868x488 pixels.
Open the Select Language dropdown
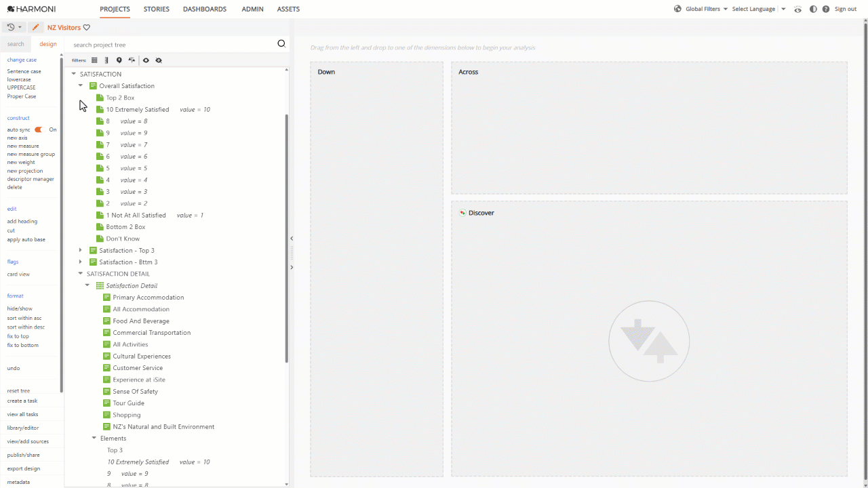point(759,9)
